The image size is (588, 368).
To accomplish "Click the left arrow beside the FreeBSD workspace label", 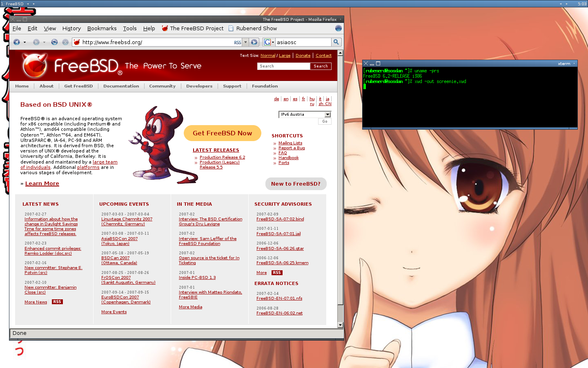I will 28,4.
